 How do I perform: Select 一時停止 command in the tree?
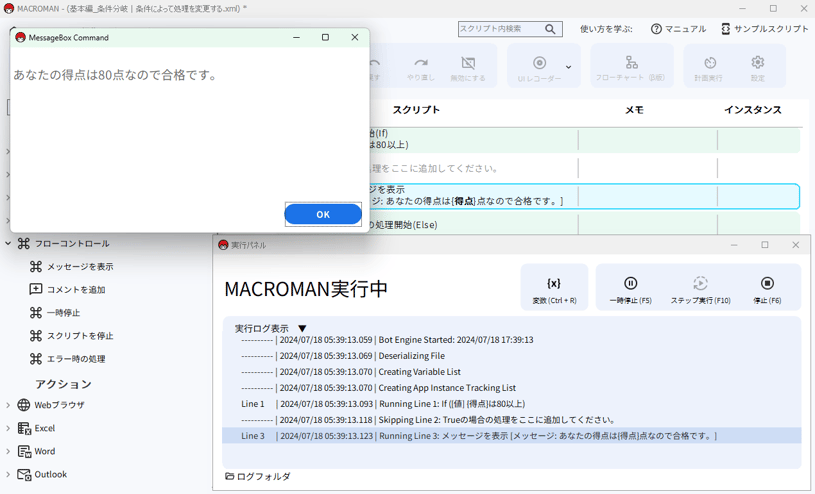click(x=63, y=313)
